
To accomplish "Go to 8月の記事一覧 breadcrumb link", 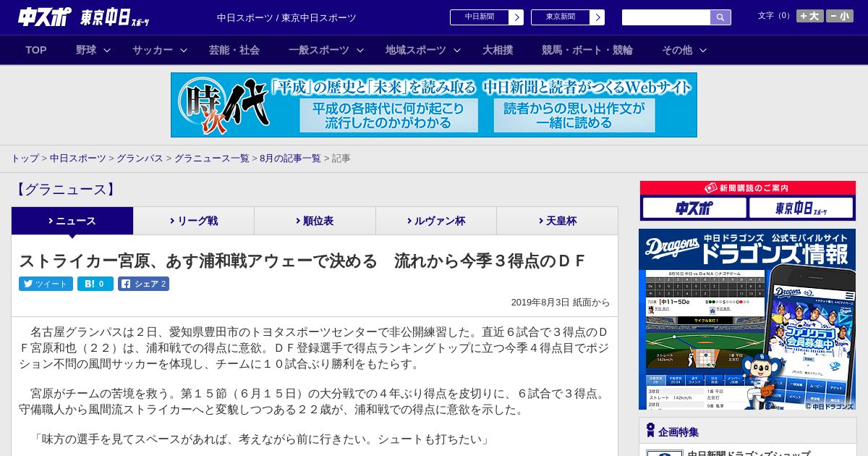I will 290,159.
